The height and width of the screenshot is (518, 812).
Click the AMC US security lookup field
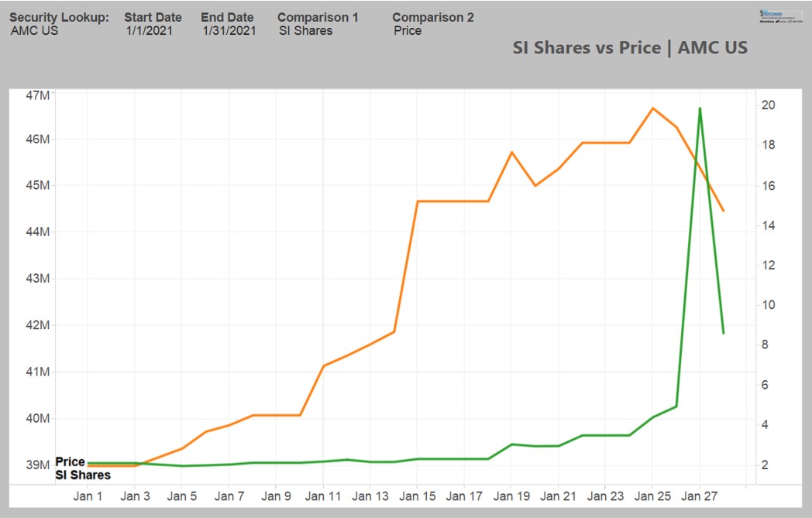point(34,30)
